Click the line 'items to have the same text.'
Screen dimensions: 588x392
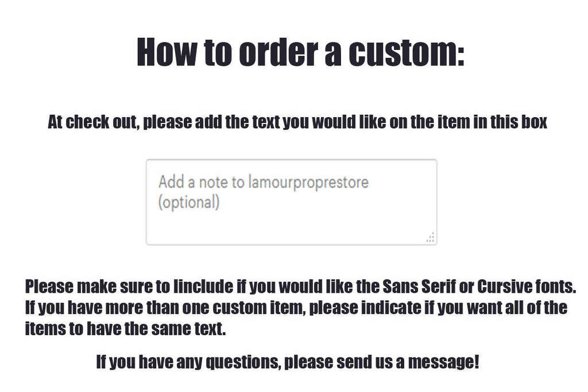[125, 329]
